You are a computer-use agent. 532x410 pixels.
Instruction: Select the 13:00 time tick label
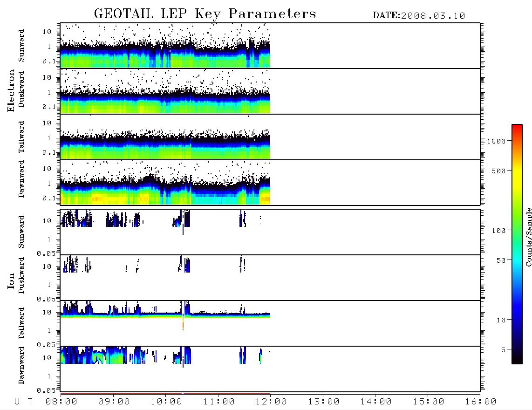(x=324, y=402)
